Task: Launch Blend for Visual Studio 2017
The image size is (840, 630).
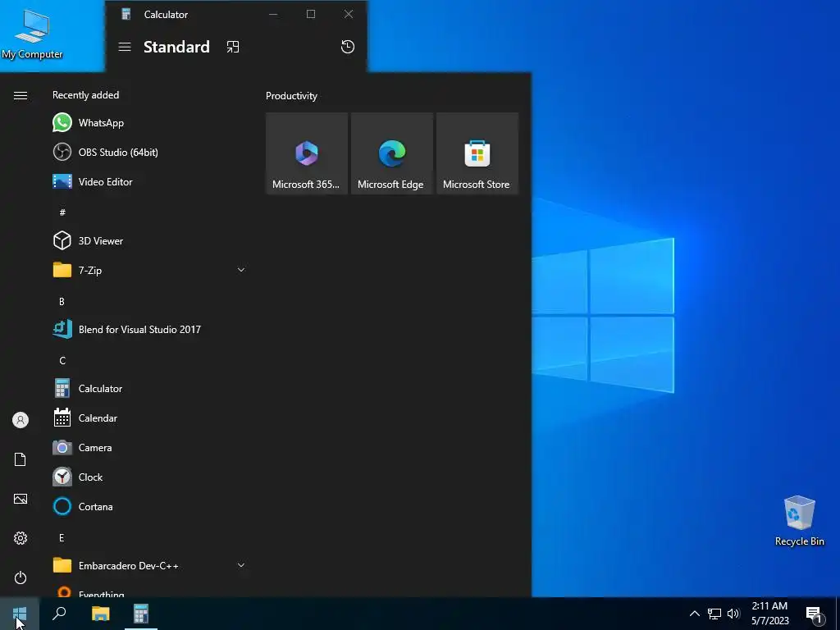Action: pos(150,330)
